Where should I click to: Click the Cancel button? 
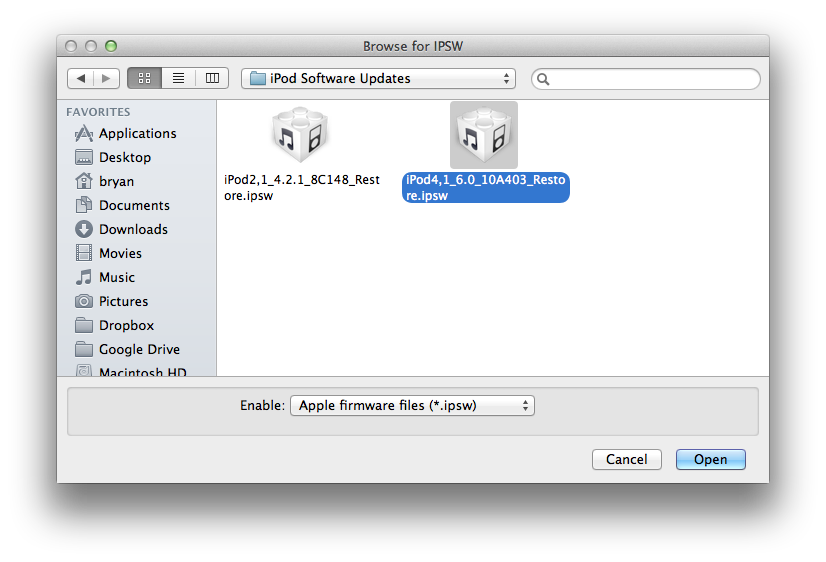coord(626,459)
